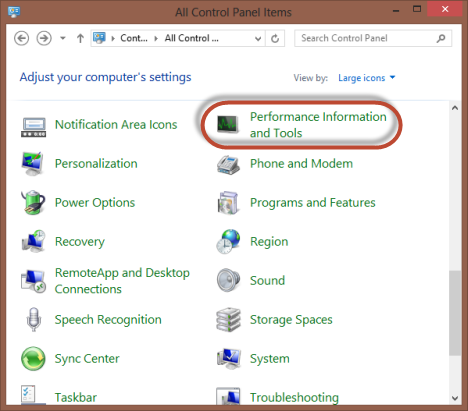Open the System link
This screenshot has width=468, height=411.
tap(270, 359)
